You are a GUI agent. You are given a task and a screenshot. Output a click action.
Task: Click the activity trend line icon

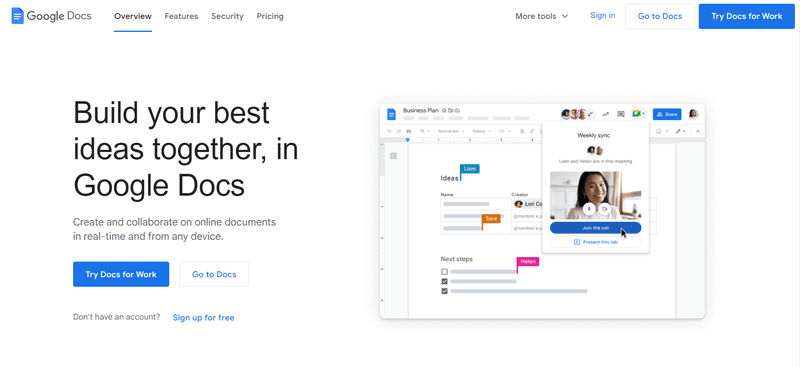pyautogui.click(x=606, y=114)
